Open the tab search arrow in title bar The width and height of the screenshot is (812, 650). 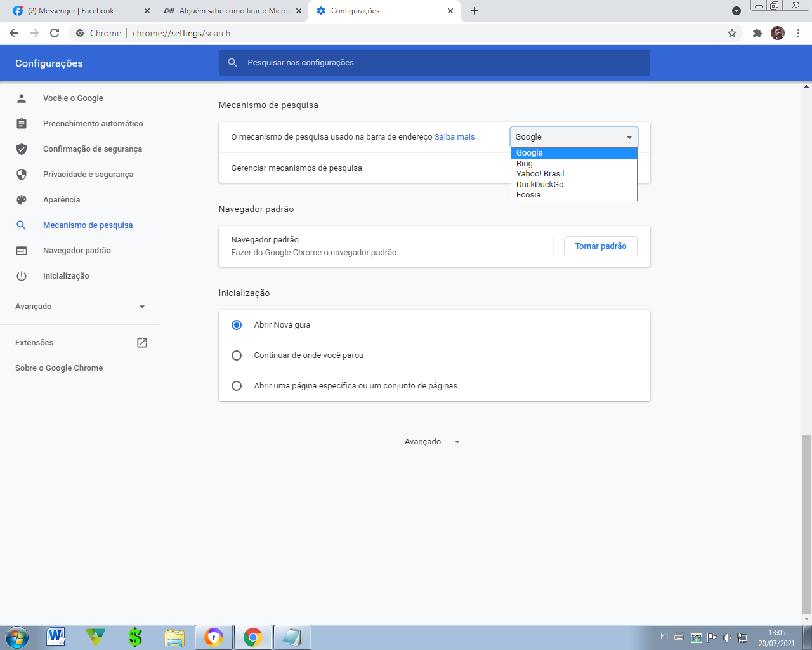pos(737,11)
